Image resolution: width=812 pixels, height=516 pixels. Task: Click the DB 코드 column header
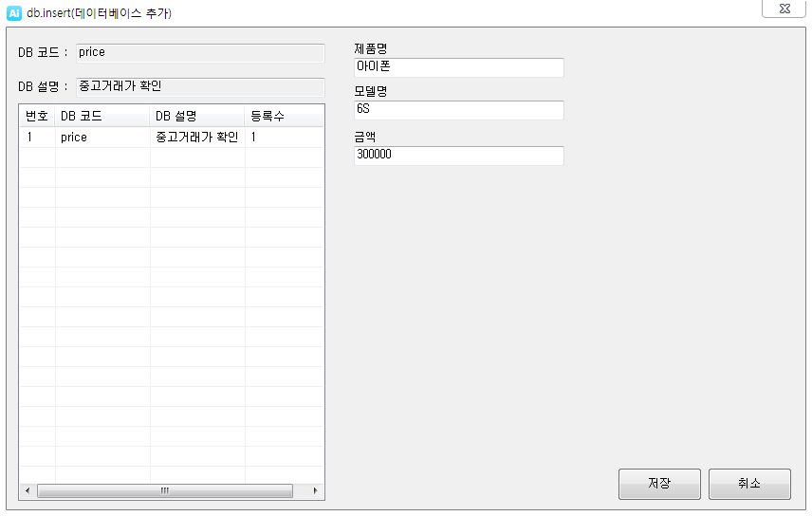[x=102, y=116]
